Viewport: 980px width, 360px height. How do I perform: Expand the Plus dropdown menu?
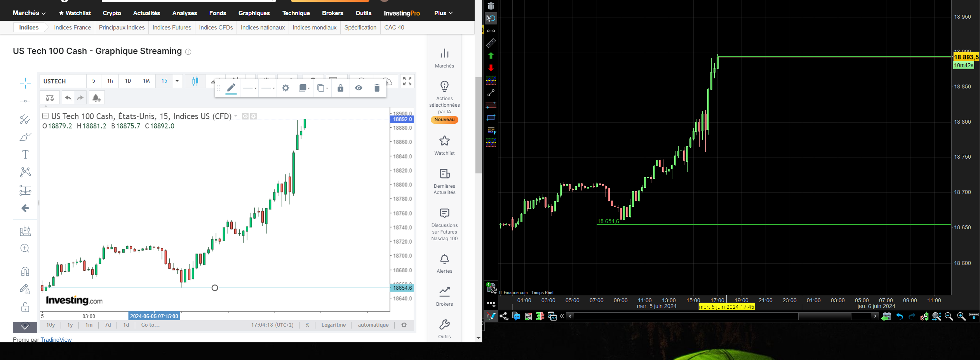pyautogui.click(x=443, y=13)
